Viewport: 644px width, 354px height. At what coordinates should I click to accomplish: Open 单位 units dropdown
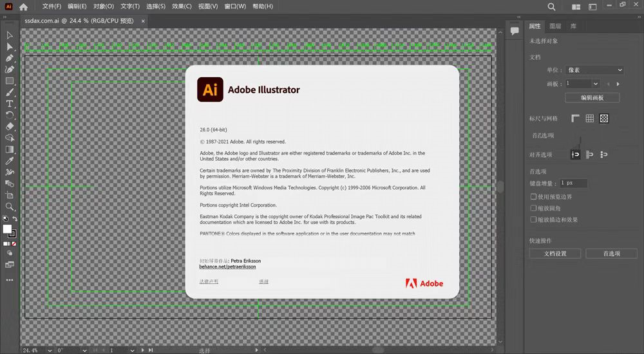[x=594, y=70]
